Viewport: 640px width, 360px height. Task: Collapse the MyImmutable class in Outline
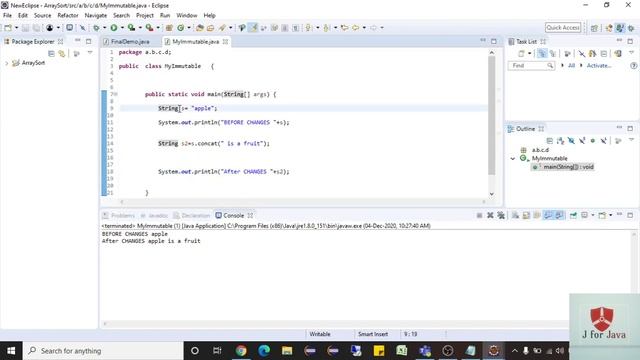tap(513, 158)
